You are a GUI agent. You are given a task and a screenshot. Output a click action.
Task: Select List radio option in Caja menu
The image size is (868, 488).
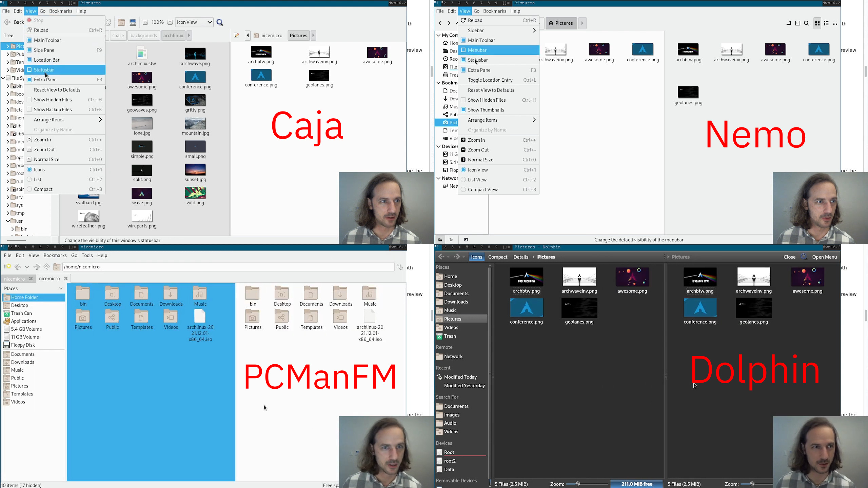tap(29, 179)
